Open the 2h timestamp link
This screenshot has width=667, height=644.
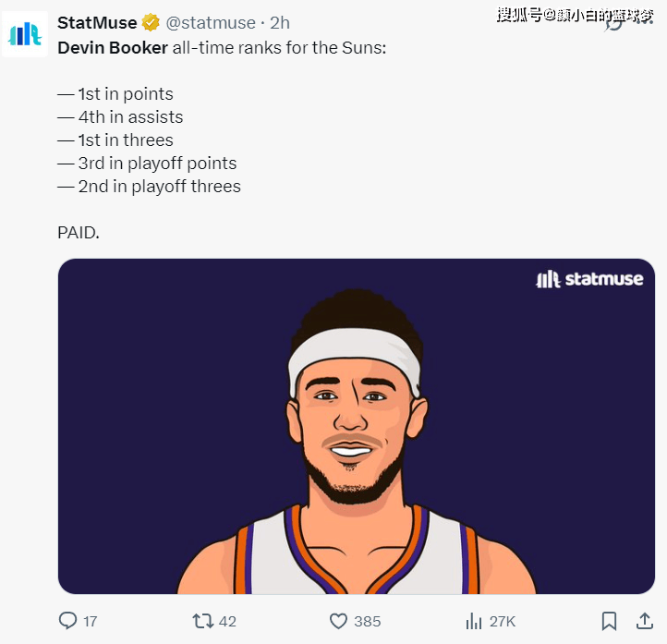(x=280, y=23)
